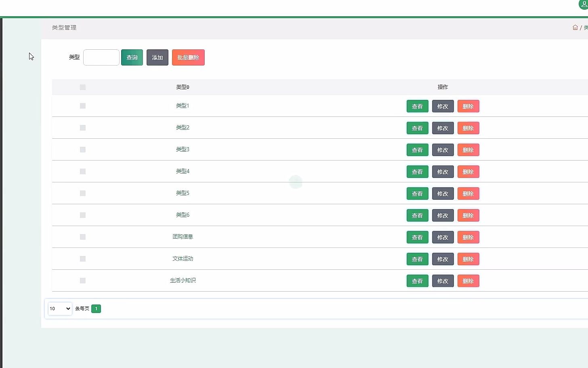This screenshot has width=588, height=368.
Task: Click the 添加 add button
Action: coord(157,57)
